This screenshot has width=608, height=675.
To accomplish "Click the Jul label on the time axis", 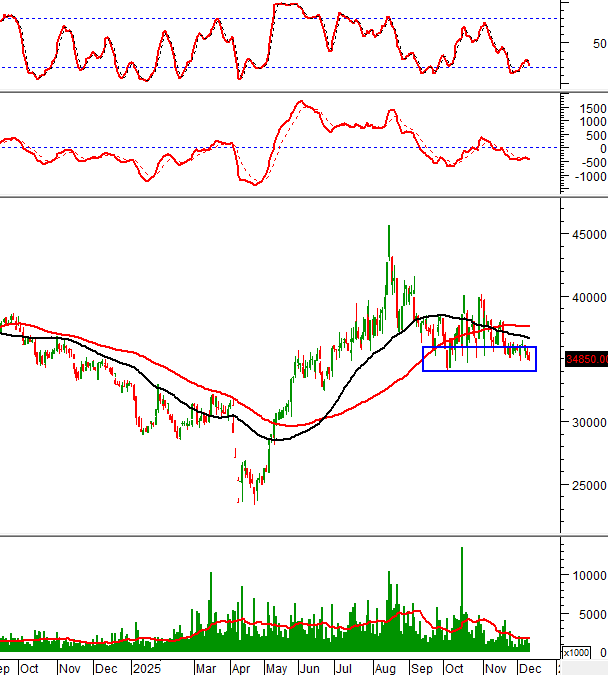I will pos(345,667).
